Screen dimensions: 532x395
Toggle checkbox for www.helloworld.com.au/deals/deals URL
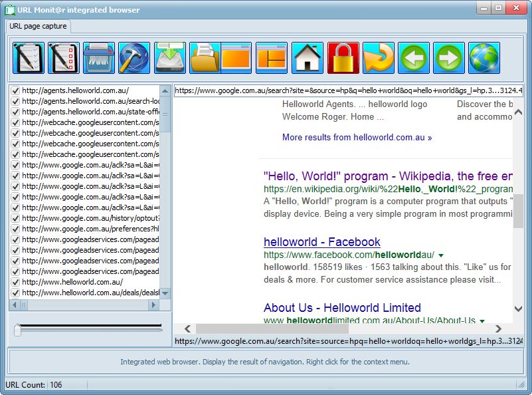tap(15, 293)
